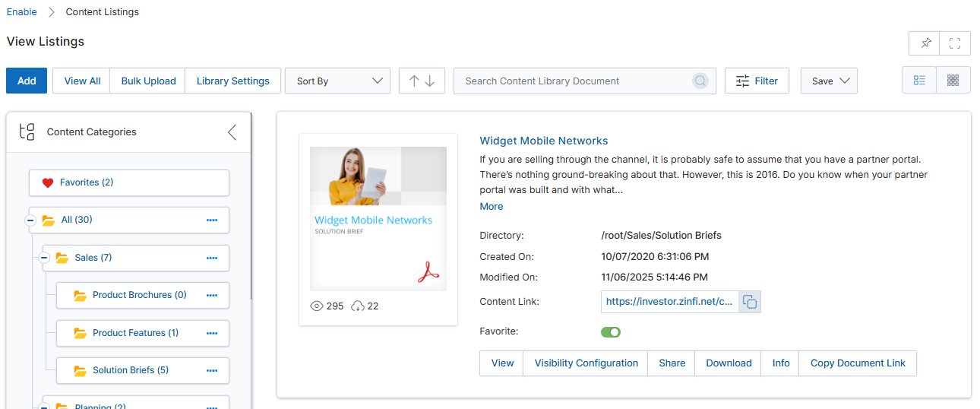This screenshot has width=980, height=409.
Task: Open options menu for Sales folder
Action: point(212,258)
